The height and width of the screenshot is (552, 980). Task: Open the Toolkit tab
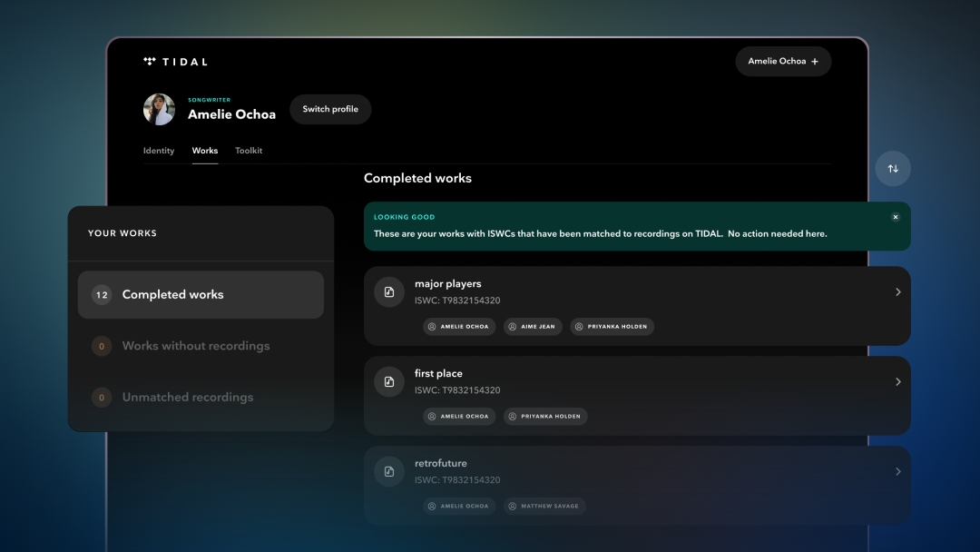pos(249,150)
